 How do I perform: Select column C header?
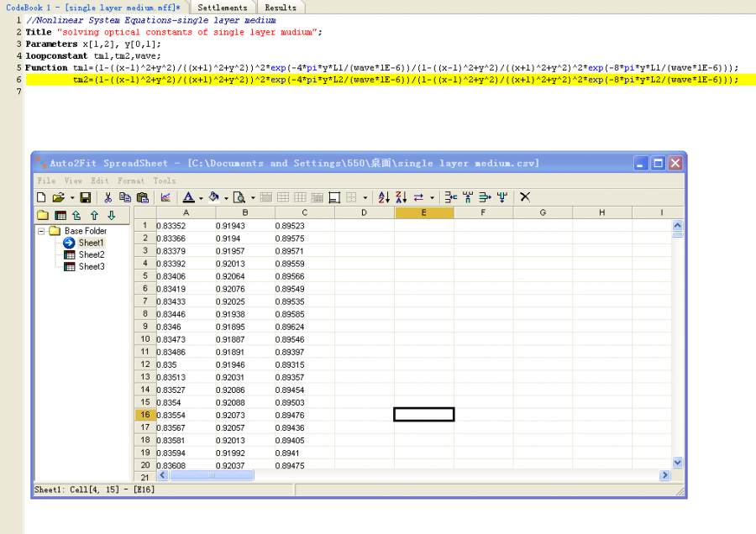pos(304,213)
